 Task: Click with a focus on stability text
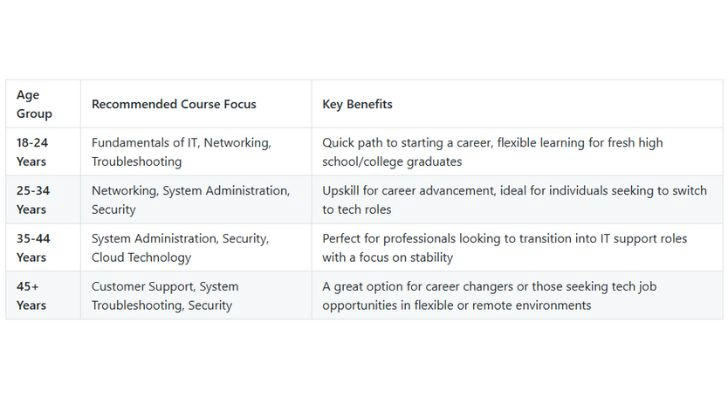pyautogui.click(x=387, y=257)
